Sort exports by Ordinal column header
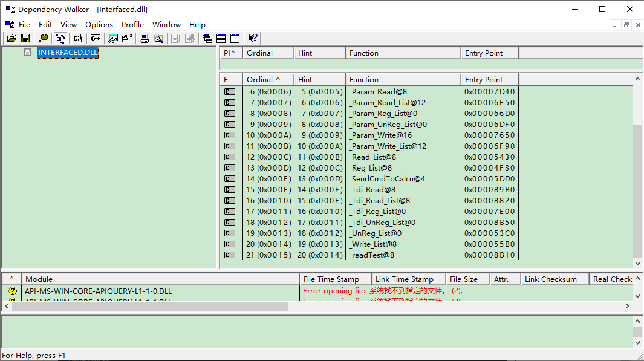644x361 pixels. [x=268, y=80]
